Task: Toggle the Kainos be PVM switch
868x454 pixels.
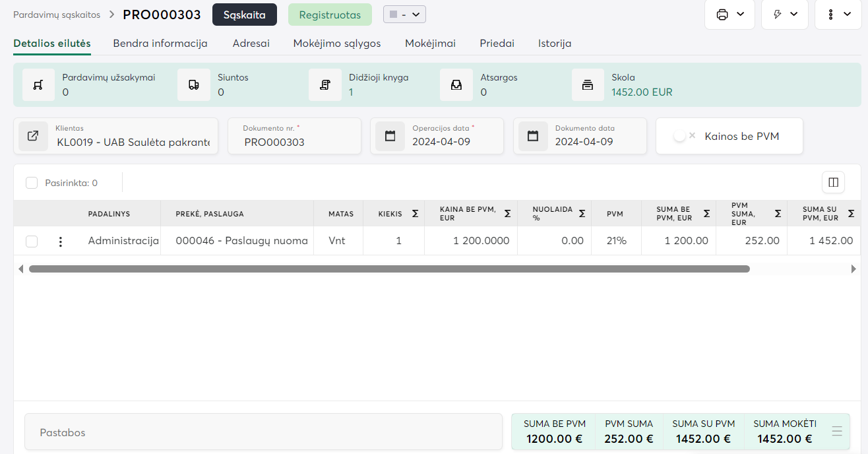Action: click(x=683, y=136)
